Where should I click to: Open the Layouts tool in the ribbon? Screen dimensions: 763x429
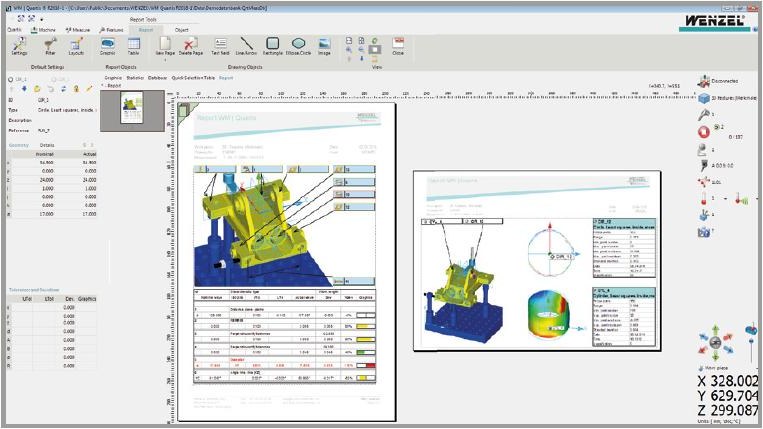[76, 47]
